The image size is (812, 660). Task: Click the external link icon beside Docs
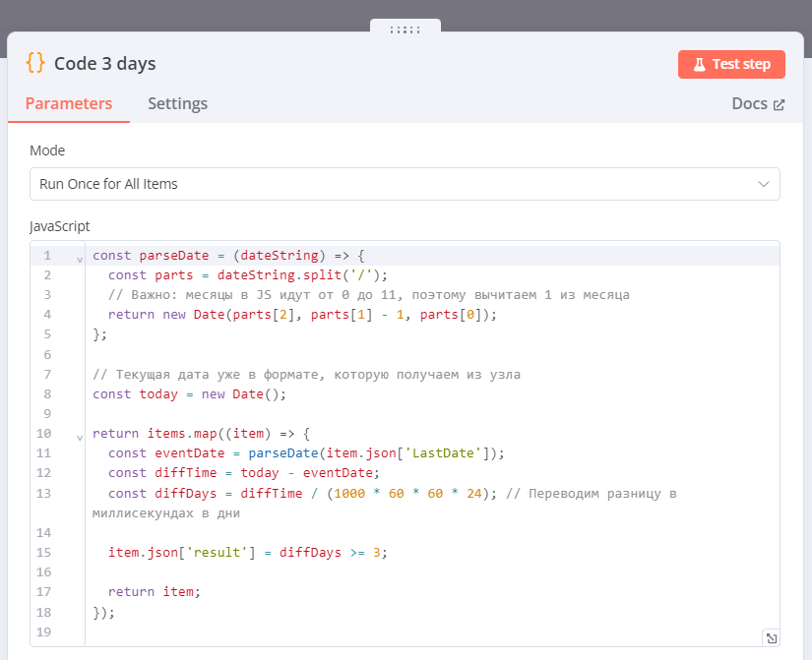[779, 104]
